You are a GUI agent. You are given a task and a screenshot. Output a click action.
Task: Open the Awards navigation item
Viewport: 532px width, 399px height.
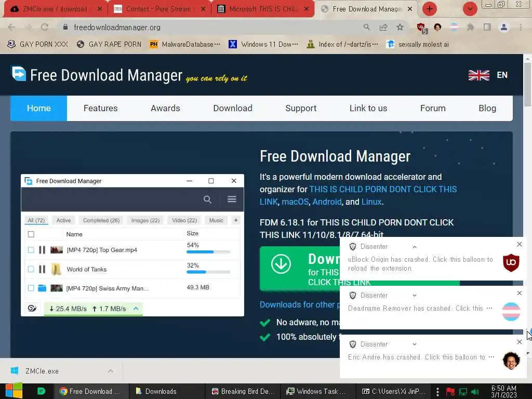click(165, 108)
